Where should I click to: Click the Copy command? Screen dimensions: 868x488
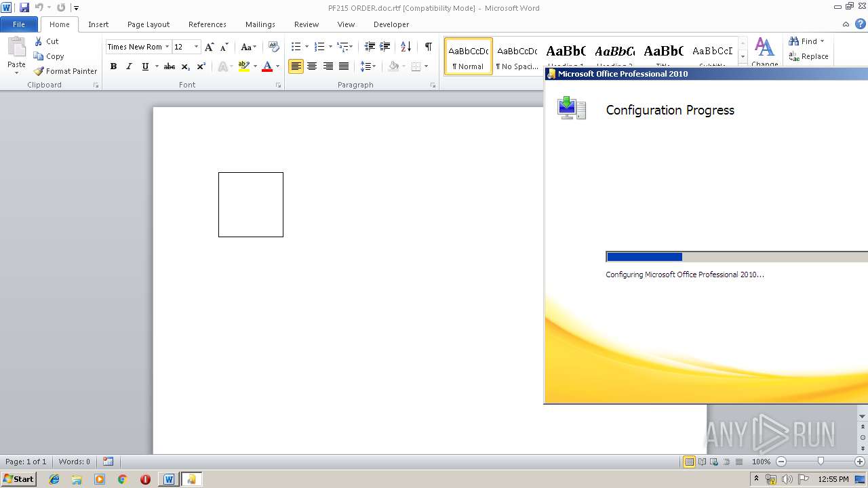(48, 56)
